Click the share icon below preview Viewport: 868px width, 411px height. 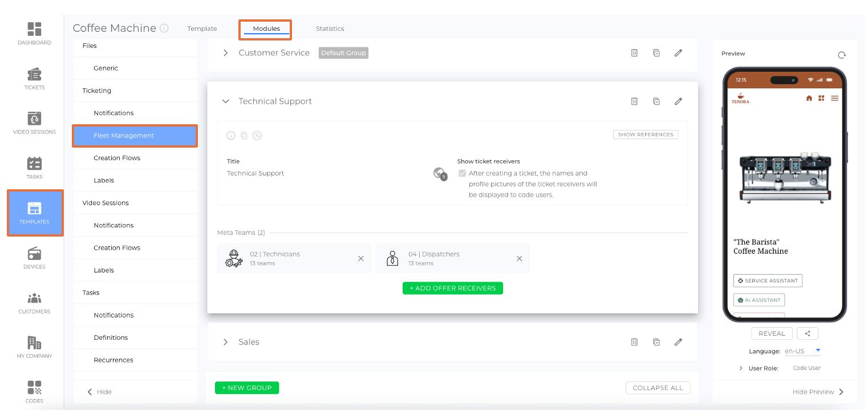(808, 333)
